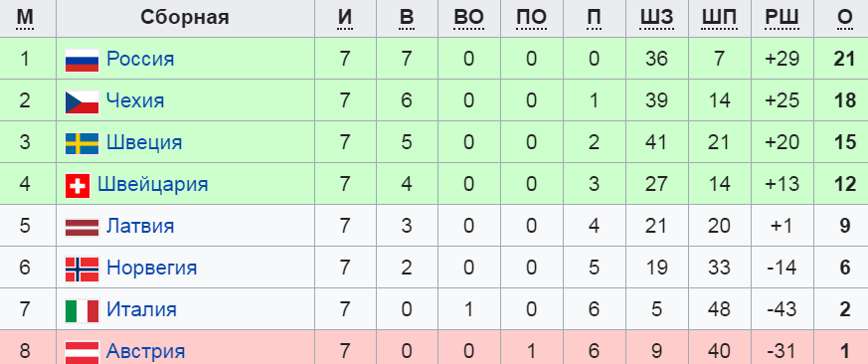Open the Чехия team link

pos(135,100)
